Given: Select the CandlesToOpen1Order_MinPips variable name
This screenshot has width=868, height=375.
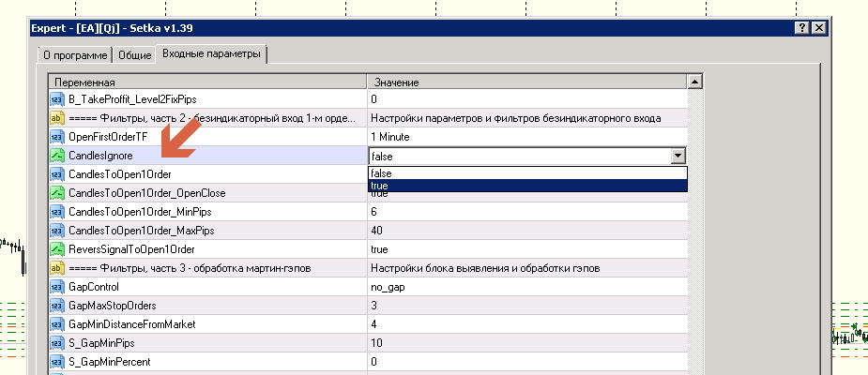Looking at the screenshot, I should [140, 212].
